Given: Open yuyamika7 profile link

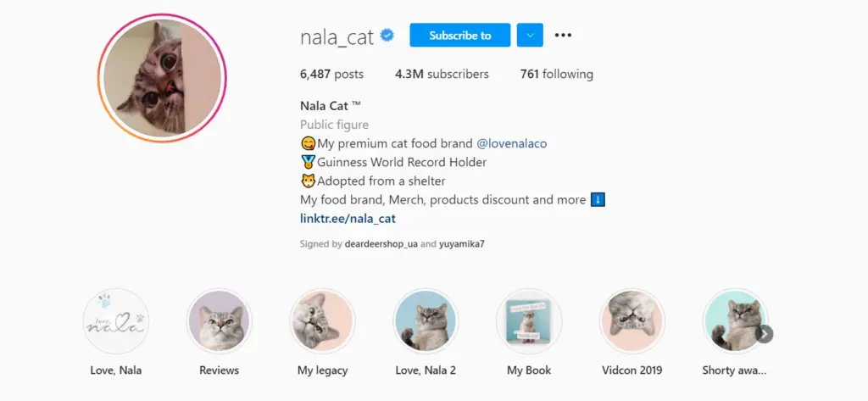Looking at the screenshot, I should pos(461,244).
